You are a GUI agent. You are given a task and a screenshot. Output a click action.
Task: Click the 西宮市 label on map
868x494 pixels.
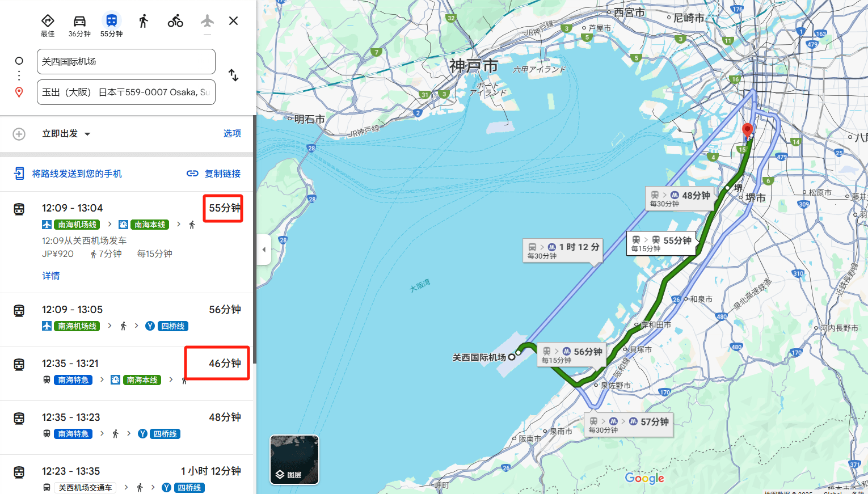[x=629, y=12]
